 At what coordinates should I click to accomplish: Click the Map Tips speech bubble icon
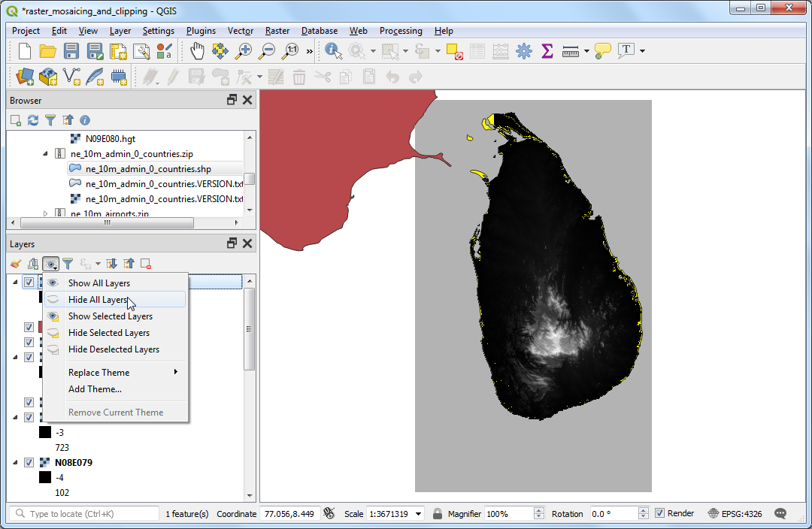tap(602, 51)
